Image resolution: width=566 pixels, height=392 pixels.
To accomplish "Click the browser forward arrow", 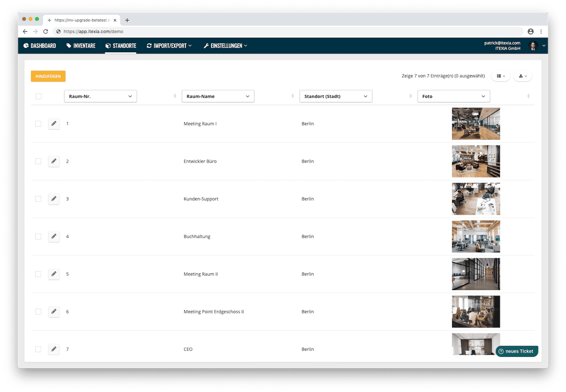I will point(35,32).
